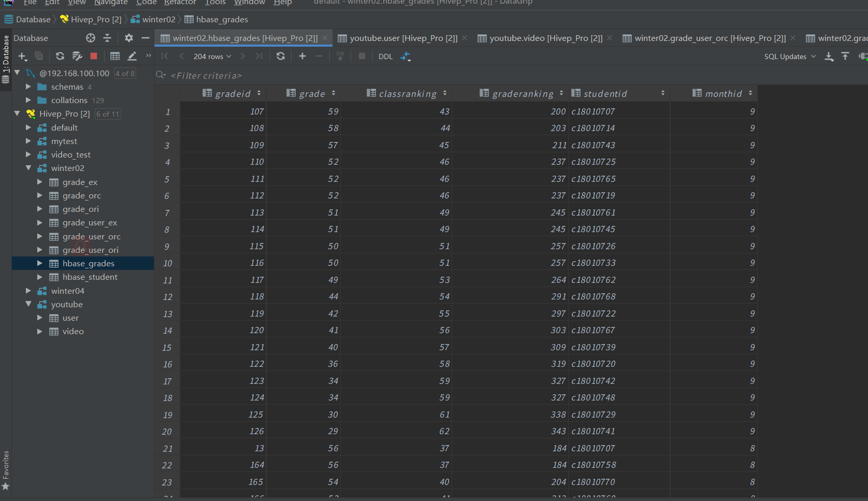Image resolution: width=868 pixels, height=501 pixels.
Task: Toggle sorting on the gradeid column
Action: [x=260, y=93]
